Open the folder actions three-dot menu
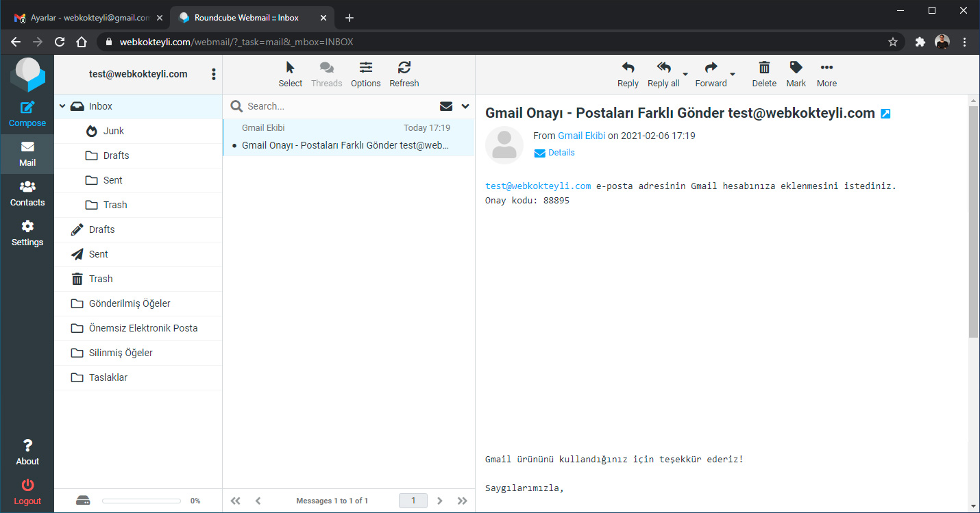The image size is (980, 513). (214, 74)
